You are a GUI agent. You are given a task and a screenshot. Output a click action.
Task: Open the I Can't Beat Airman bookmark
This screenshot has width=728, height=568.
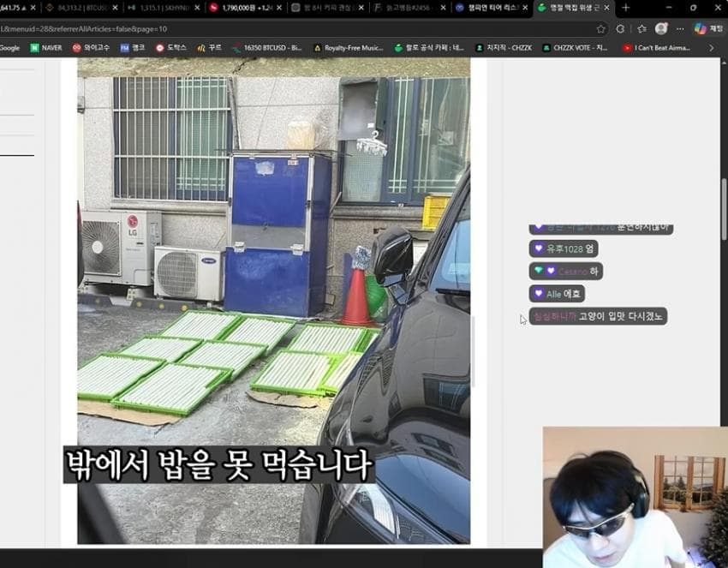(x=657, y=48)
